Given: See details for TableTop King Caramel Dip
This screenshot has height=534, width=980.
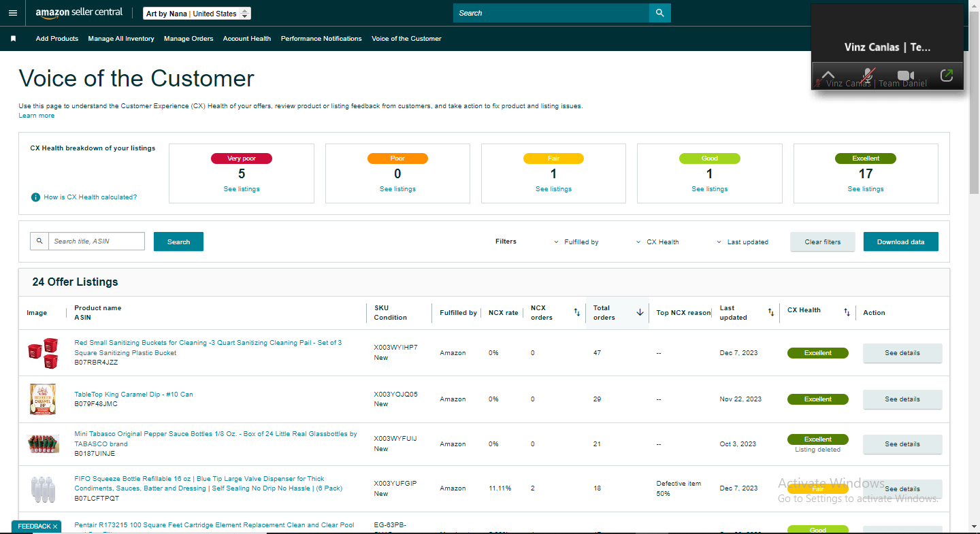Looking at the screenshot, I should coord(902,399).
